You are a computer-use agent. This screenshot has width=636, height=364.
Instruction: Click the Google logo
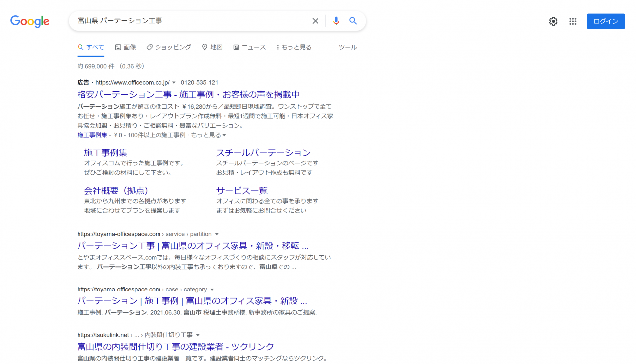pos(30,21)
